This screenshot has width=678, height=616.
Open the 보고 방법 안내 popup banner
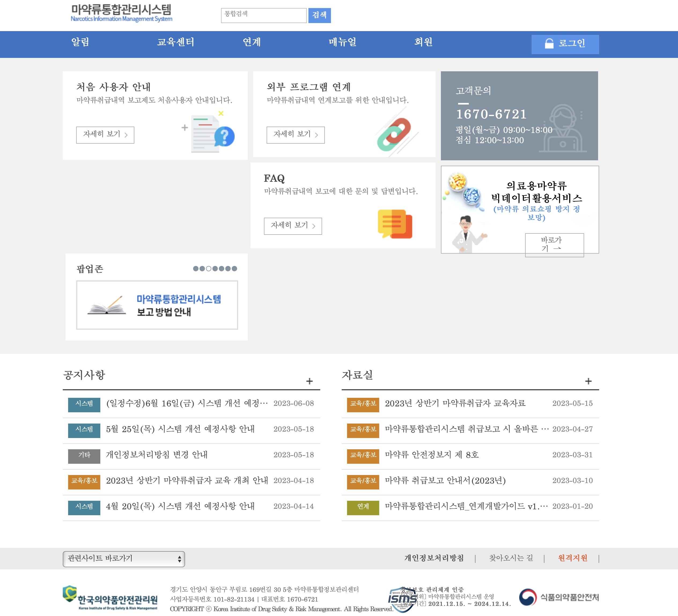(x=157, y=305)
